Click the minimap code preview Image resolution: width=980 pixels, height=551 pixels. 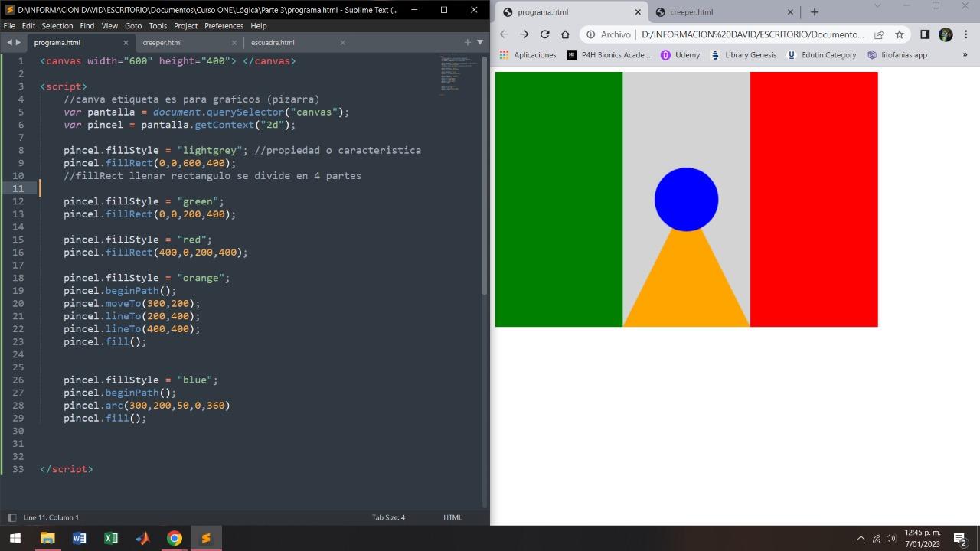point(459,75)
